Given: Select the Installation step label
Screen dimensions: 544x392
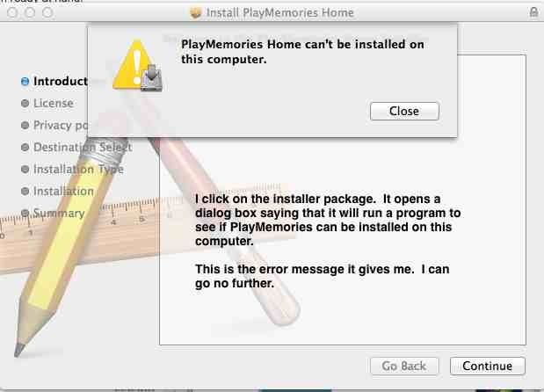Looking at the screenshot, I should [x=63, y=192].
